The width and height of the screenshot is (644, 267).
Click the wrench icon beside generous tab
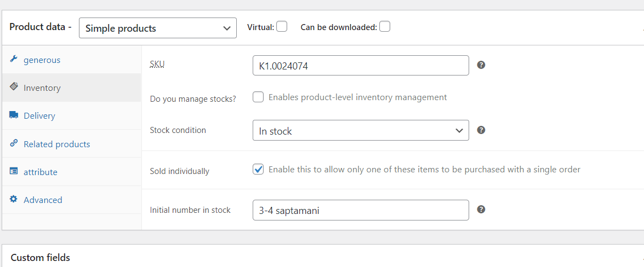[14, 60]
